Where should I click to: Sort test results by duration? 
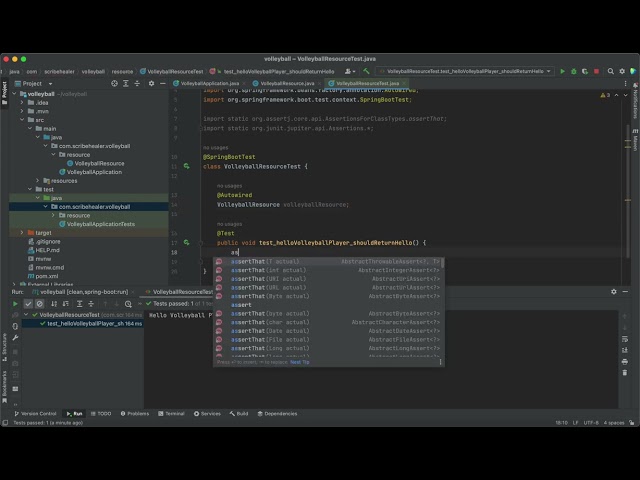point(65,304)
